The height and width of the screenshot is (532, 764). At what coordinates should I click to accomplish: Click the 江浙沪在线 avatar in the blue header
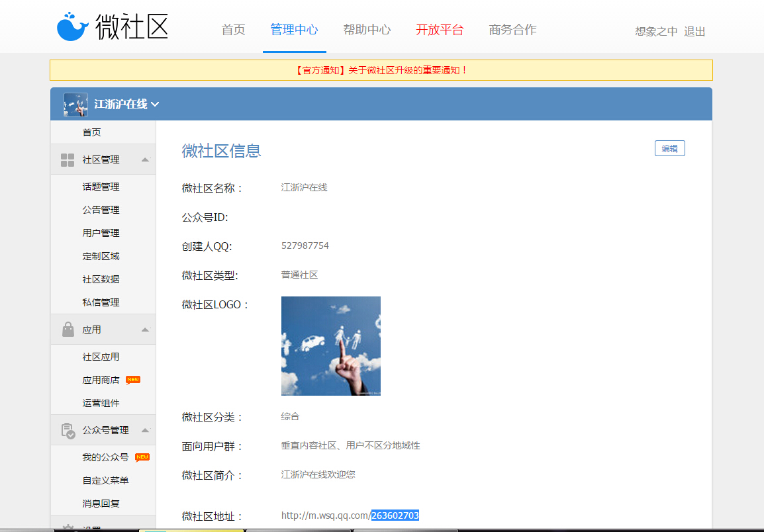[75, 105]
